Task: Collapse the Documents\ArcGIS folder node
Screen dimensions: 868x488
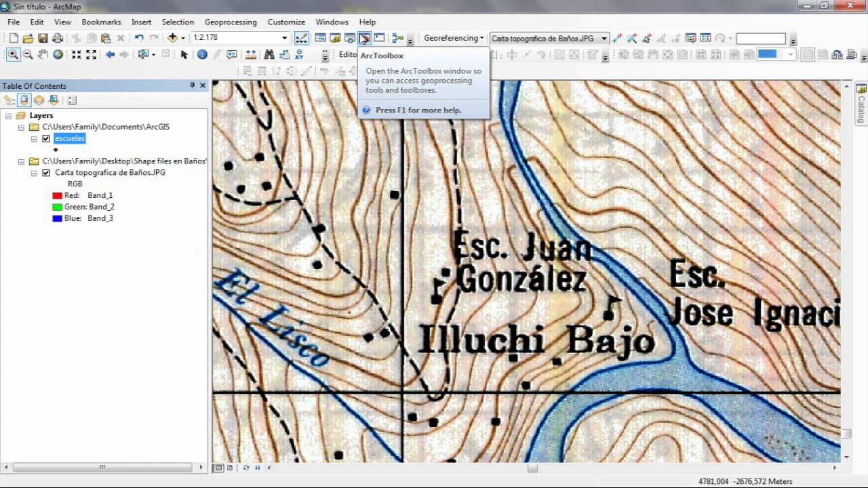Action: [21, 127]
